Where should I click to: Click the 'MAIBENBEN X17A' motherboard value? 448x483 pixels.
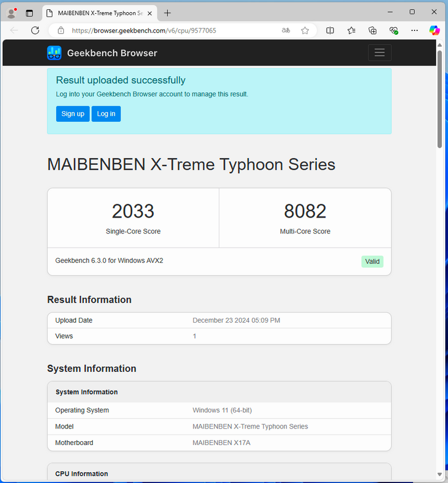coord(221,443)
